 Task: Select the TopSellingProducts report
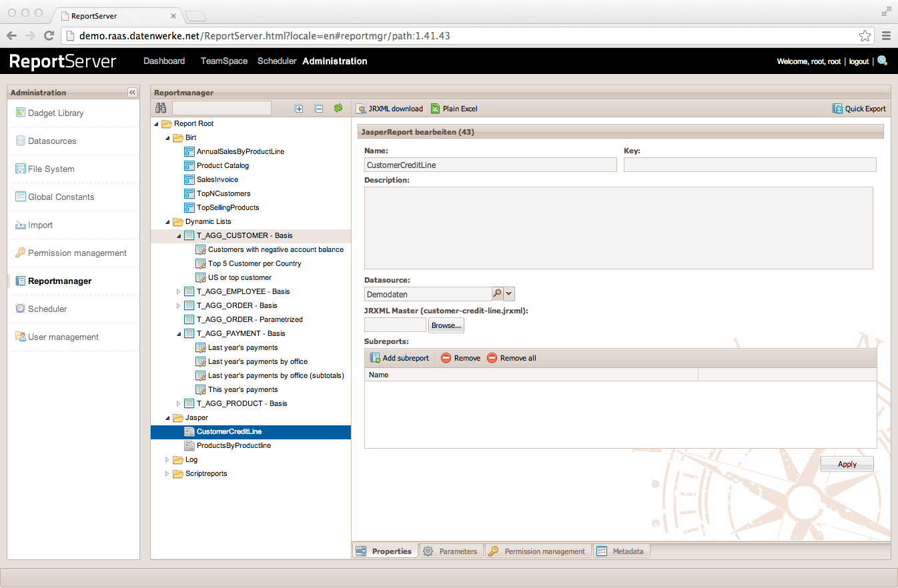pyautogui.click(x=228, y=207)
